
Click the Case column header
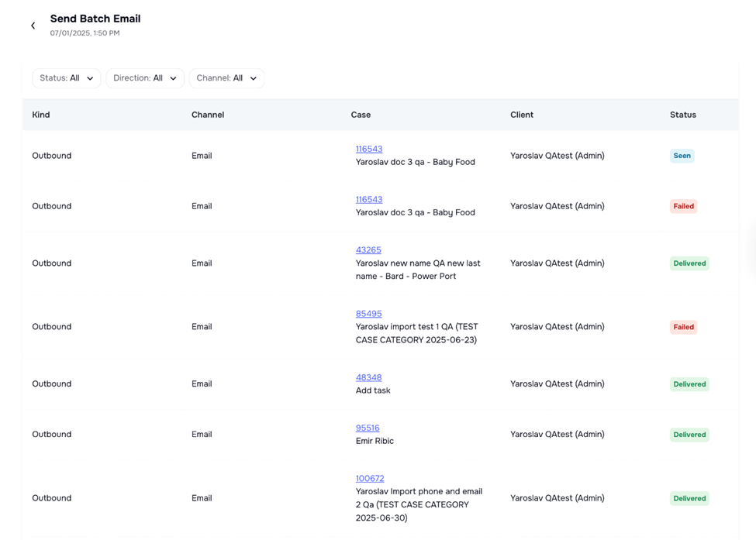361,115
